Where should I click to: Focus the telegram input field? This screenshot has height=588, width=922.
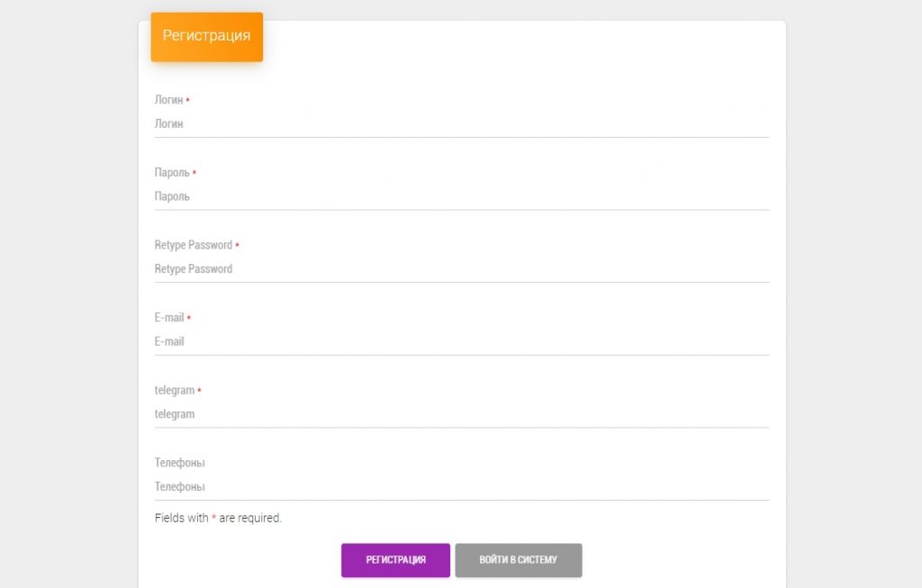[461, 414]
